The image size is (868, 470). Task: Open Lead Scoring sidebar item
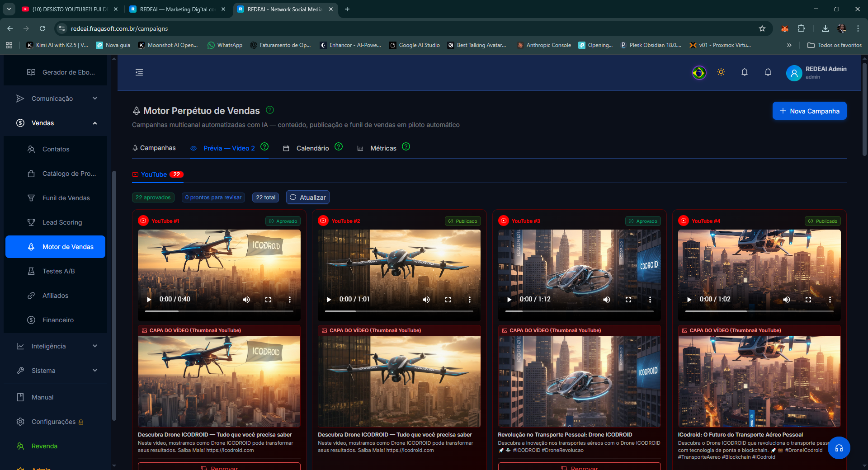[x=56, y=222]
